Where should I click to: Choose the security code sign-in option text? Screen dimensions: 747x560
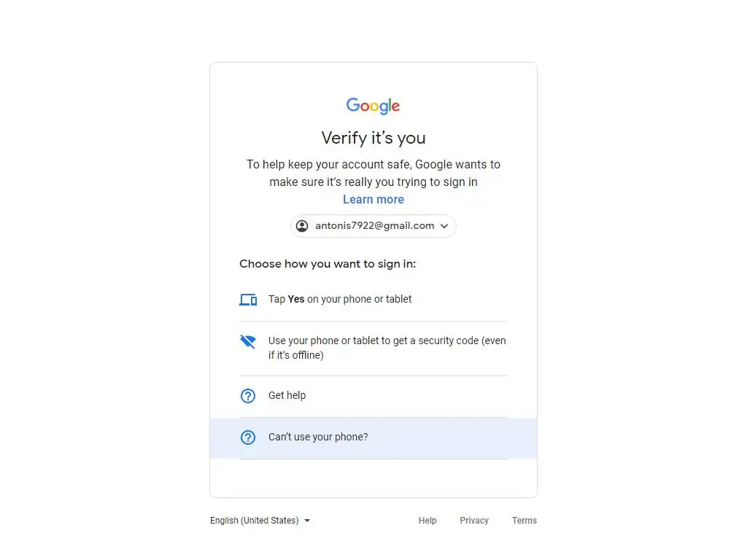click(387, 348)
